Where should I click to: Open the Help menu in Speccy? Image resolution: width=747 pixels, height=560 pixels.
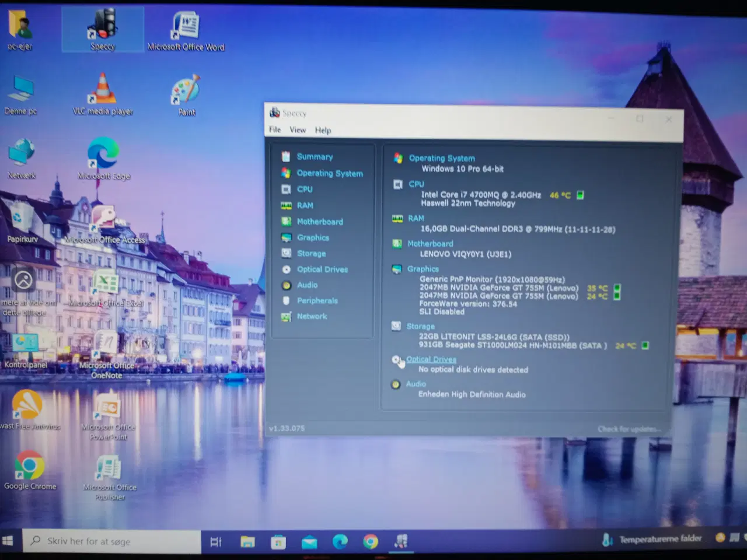(323, 130)
